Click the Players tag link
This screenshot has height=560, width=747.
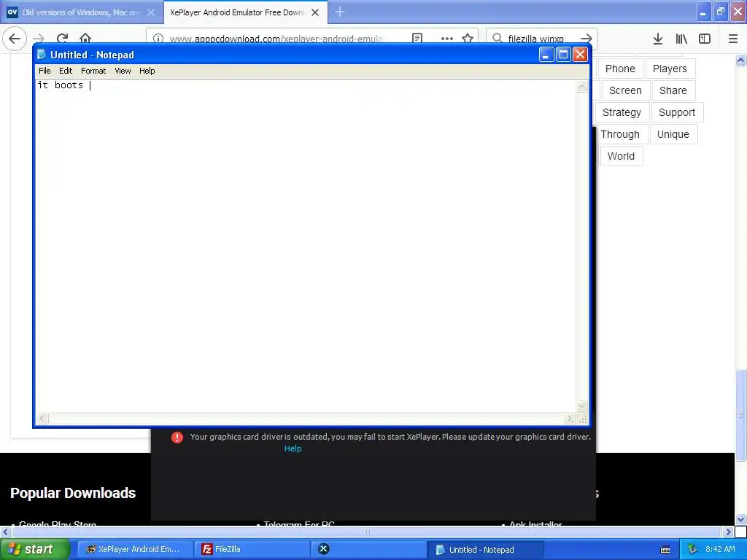670,69
